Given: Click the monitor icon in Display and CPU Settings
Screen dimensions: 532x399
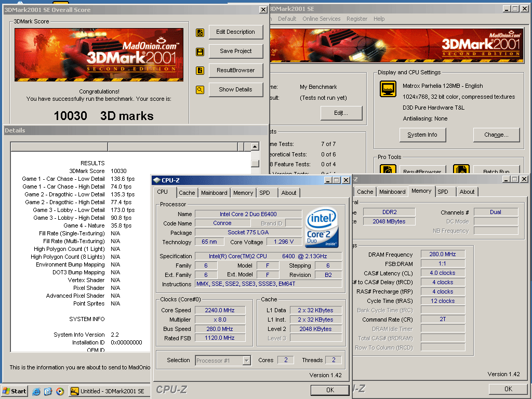Looking at the screenshot, I should point(388,89).
